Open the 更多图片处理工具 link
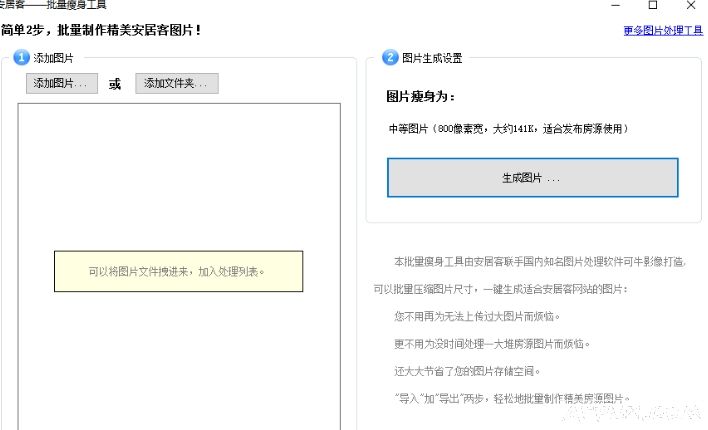Viewport: 708px width, 430px height. [x=662, y=31]
